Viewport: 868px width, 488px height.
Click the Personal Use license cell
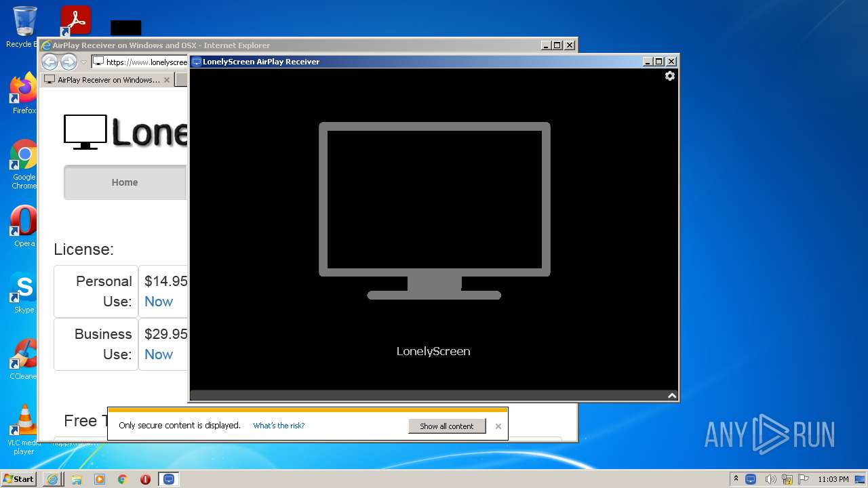pos(96,291)
